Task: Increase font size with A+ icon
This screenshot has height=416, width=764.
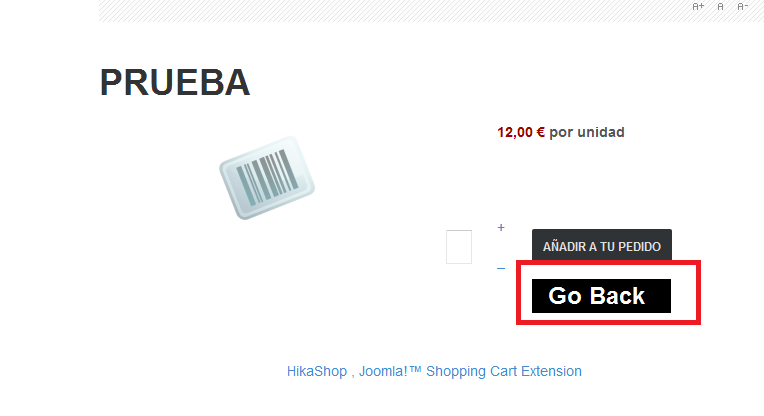Action: (698, 6)
